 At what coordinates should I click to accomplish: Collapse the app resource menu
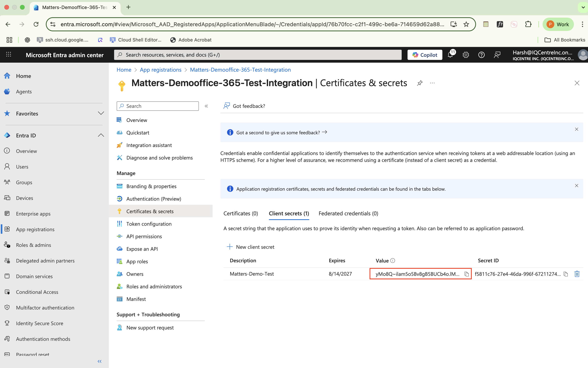point(206,106)
